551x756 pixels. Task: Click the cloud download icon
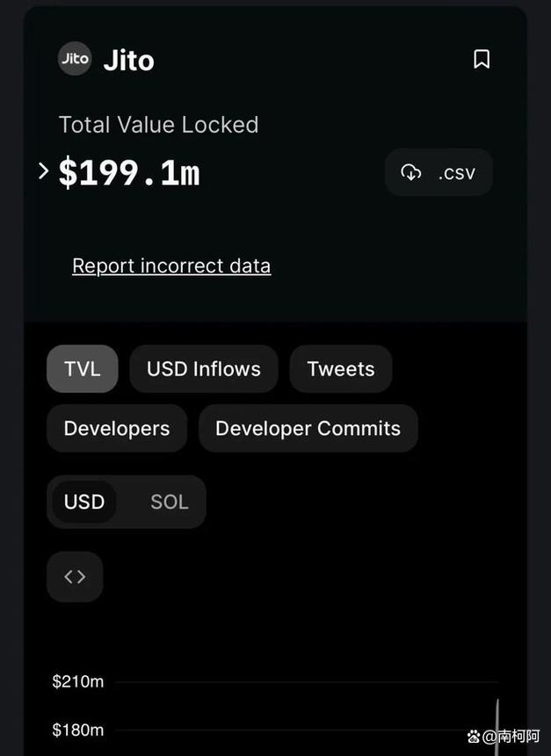(x=411, y=172)
